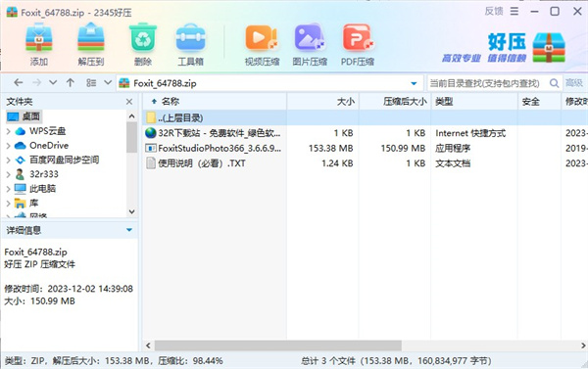Viewport: 588px width, 369px height.
Task: Open navigation history dropdown chevron
Action: point(53,83)
